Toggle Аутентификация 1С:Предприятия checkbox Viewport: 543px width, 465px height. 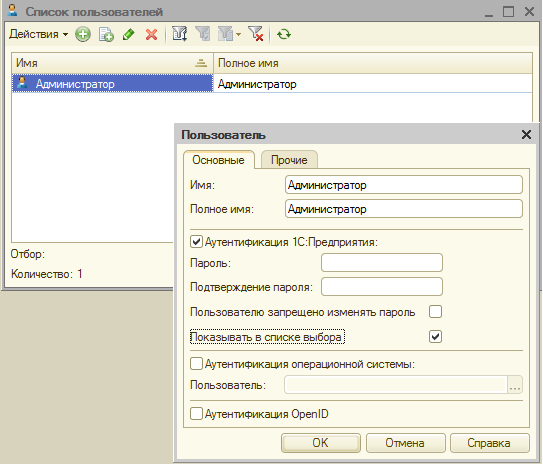click(x=196, y=241)
